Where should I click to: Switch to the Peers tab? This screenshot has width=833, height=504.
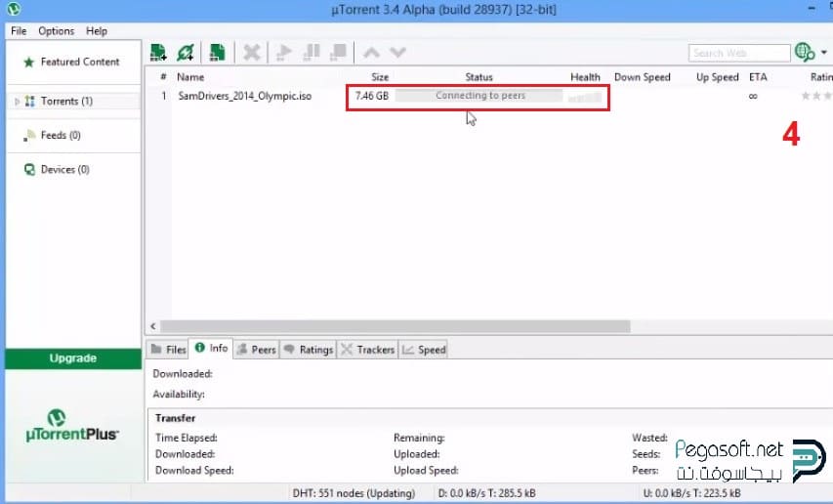tap(256, 350)
